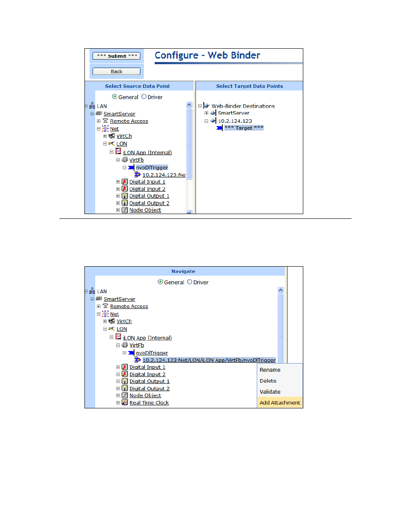Choose Delete from context menu
411x532 pixels.
pyautogui.click(x=280, y=381)
